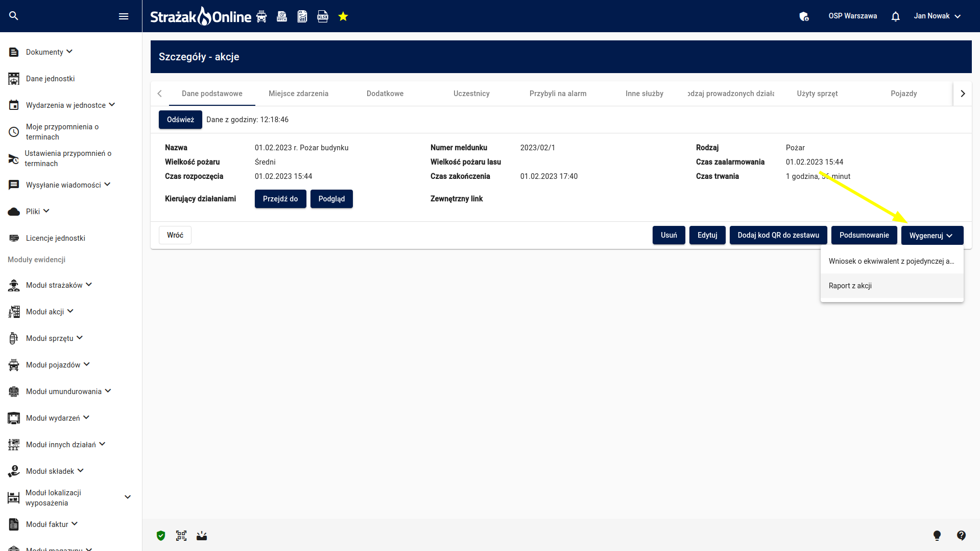
Task: Click the Moduł pojazdów vehicle icon
Action: tap(14, 365)
